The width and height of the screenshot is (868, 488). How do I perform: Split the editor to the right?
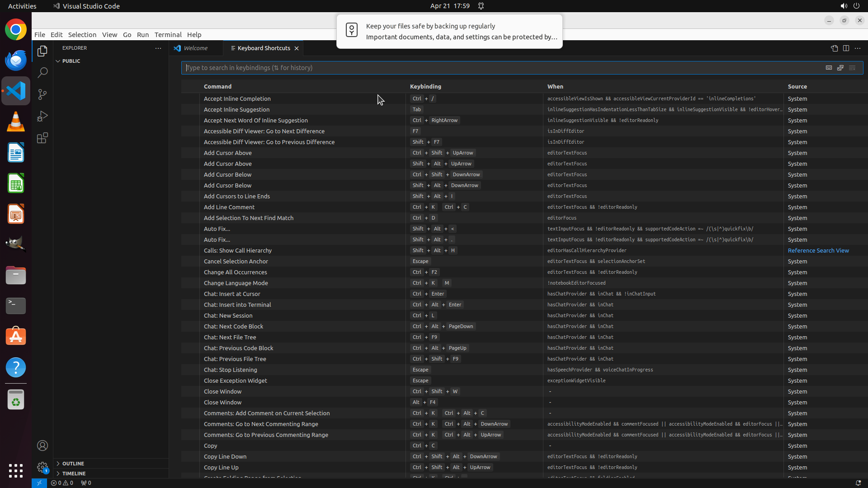point(846,48)
